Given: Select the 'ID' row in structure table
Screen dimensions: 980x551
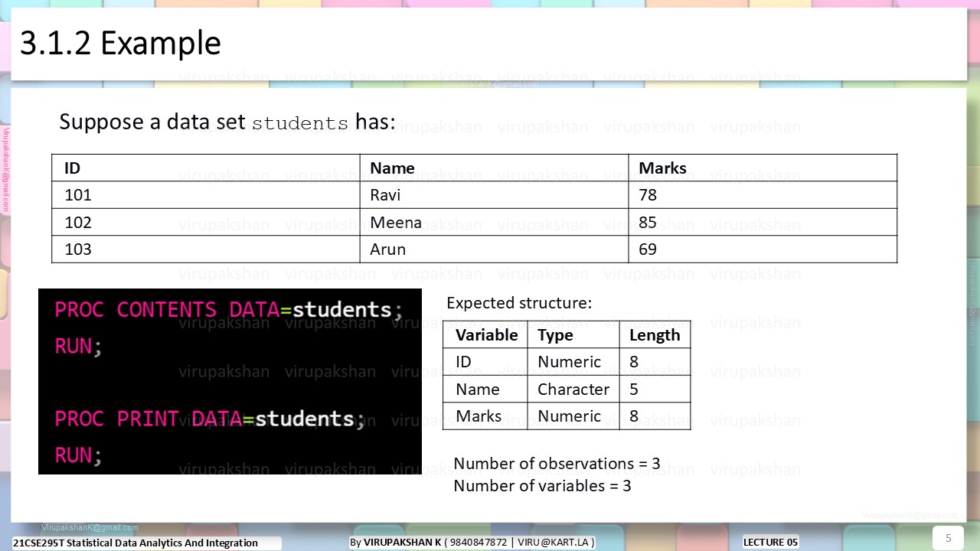Looking at the screenshot, I should click(567, 362).
